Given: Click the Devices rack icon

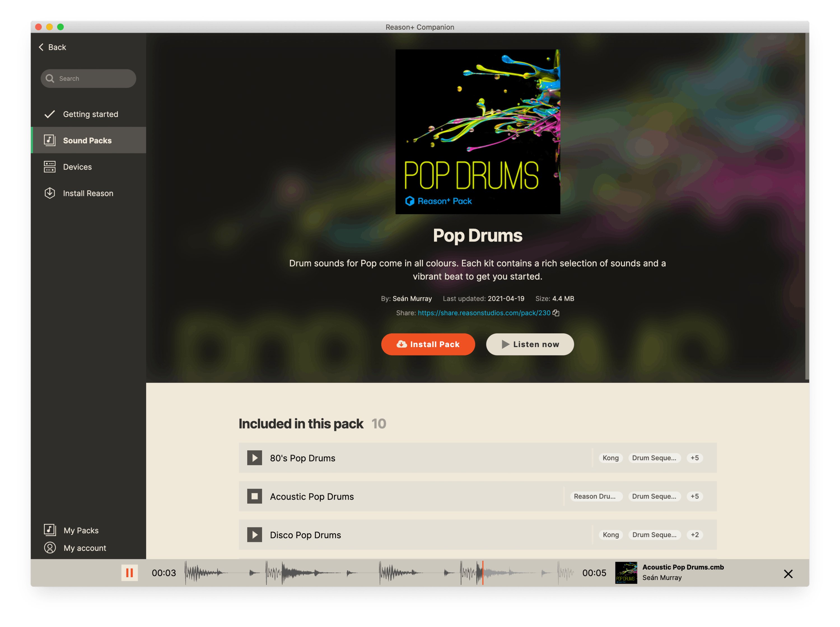Looking at the screenshot, I should click(50, 167).
